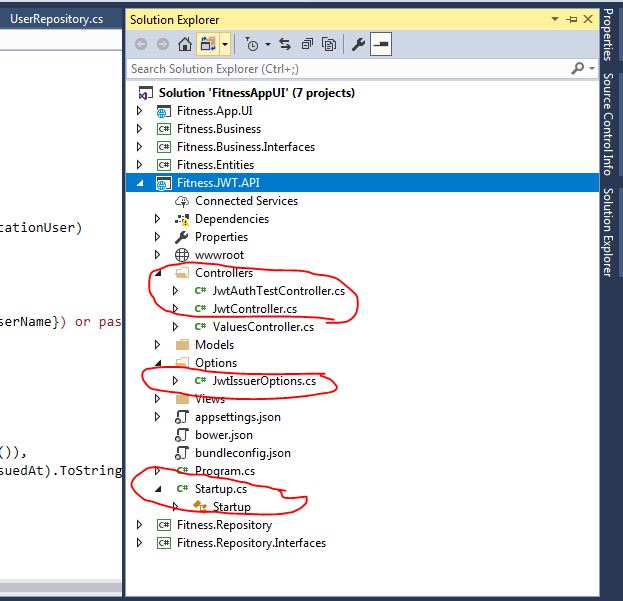Click the Pending Changes Filter clock icon
Screen dimensions: 623x601
(x=252, y=44)
